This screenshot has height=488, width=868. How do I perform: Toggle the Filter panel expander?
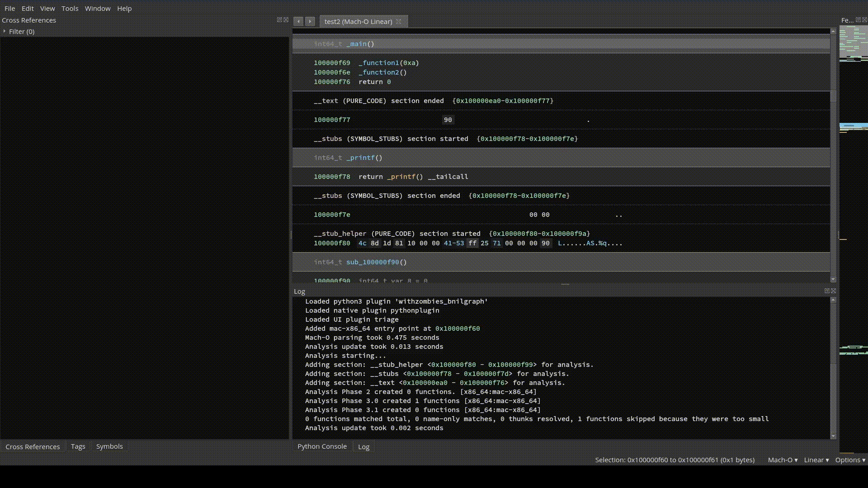click(5, 31)
